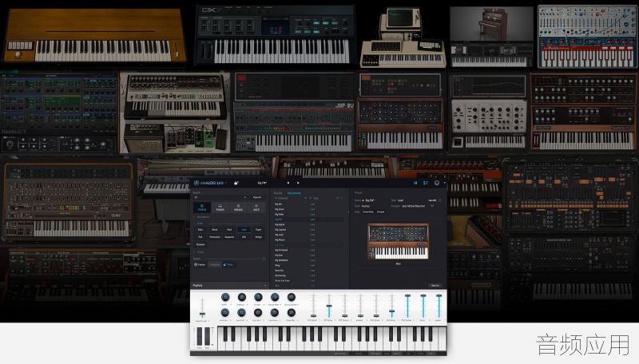The width and height of the screenshot is (639, 364).
Task: Go to previous preset with left arrow
Action: [288, 183]
